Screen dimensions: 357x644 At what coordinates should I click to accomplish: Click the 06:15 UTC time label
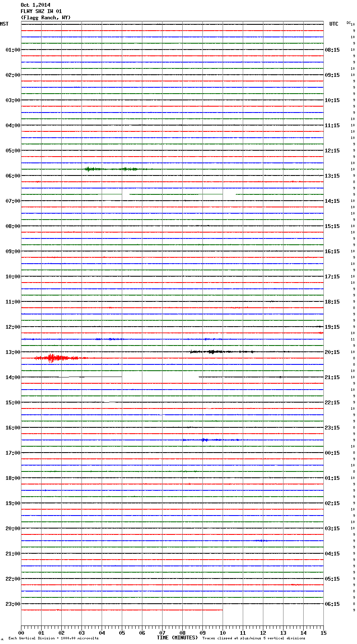coord(332,604)
